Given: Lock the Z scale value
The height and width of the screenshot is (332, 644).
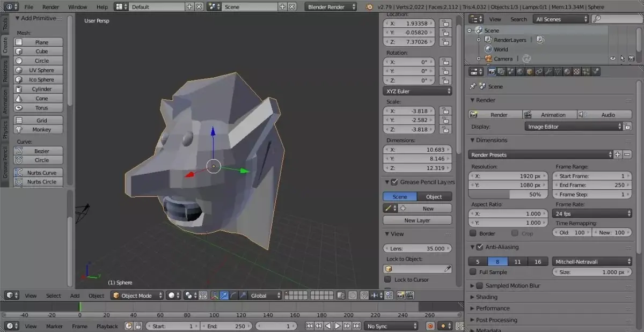Looking at the screenshot, I should 444,129.
